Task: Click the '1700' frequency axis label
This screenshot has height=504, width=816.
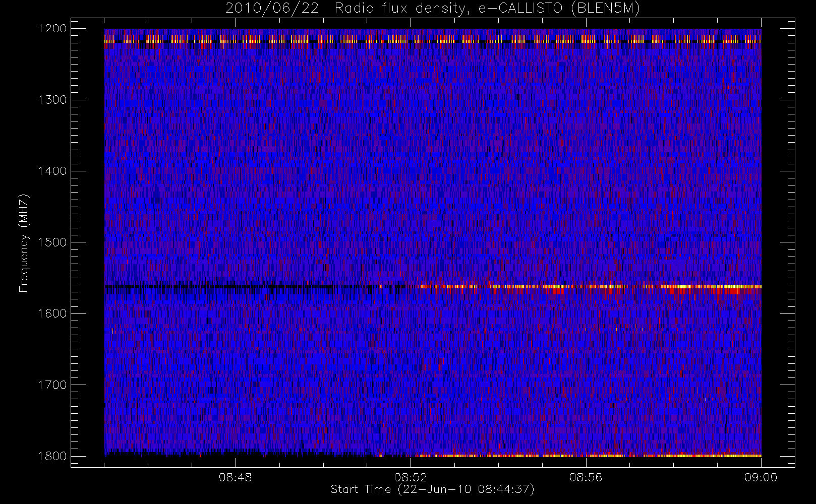Action: [x=52, y=385]
